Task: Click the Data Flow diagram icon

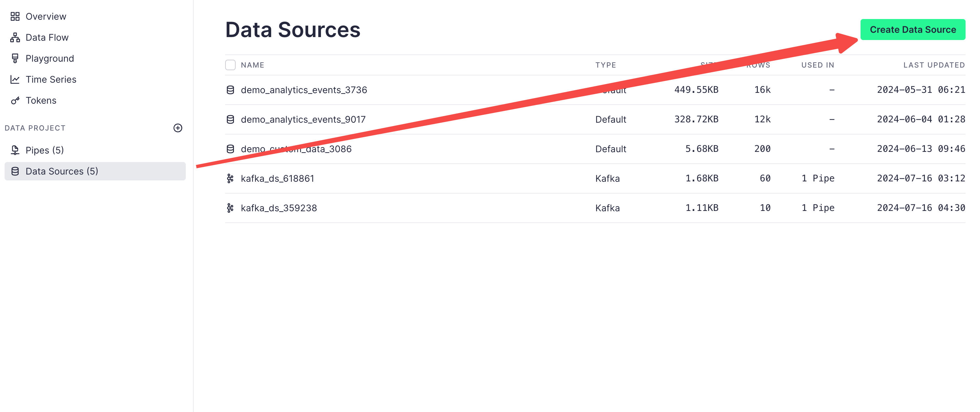Action: click(15, 37)
